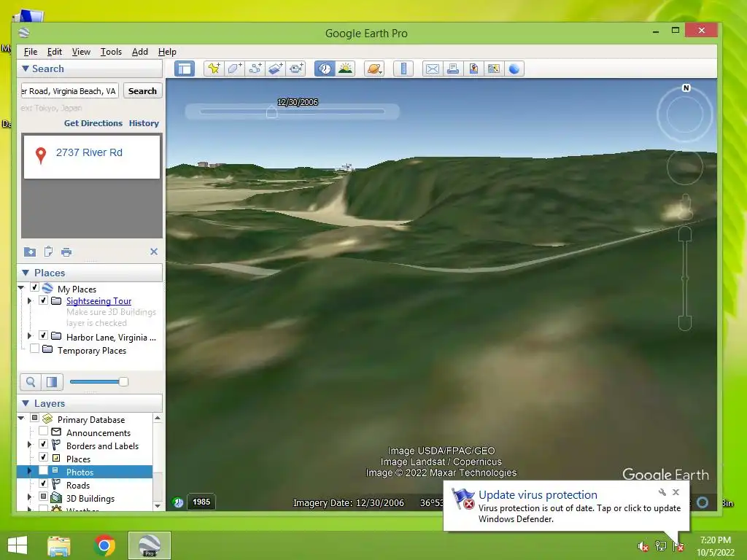Open the Help menu
The width and height of the screenshot is (747, 560).
167,52
